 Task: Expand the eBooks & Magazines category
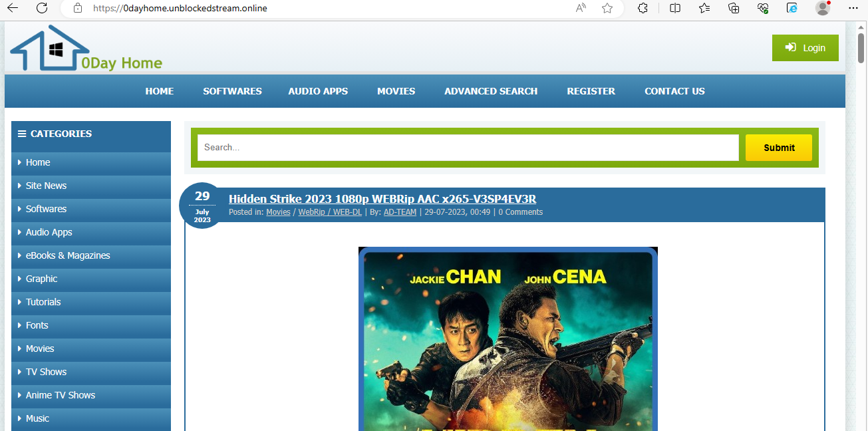coord(68,255)
